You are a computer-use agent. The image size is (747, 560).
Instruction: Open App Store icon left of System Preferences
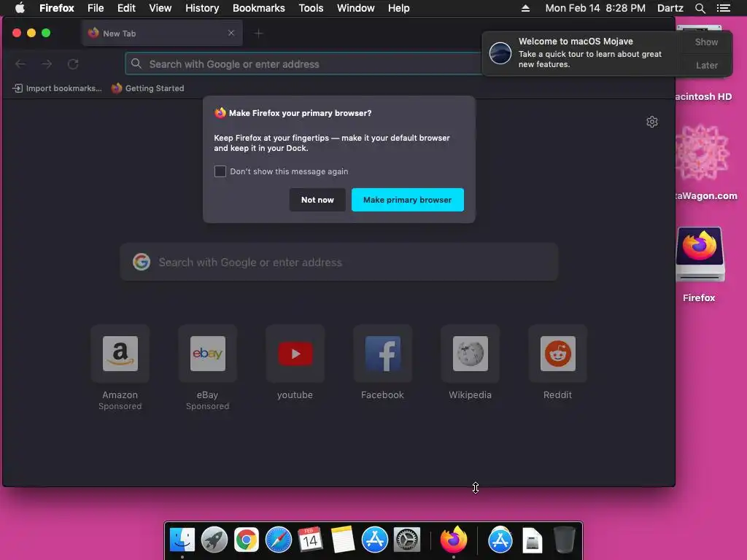374,540
